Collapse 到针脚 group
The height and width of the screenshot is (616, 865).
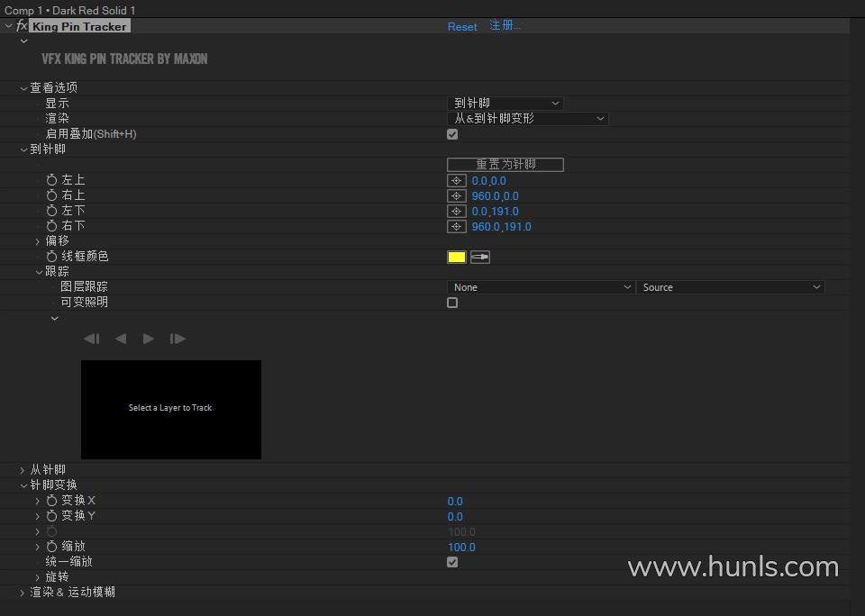tap(23, 149)
